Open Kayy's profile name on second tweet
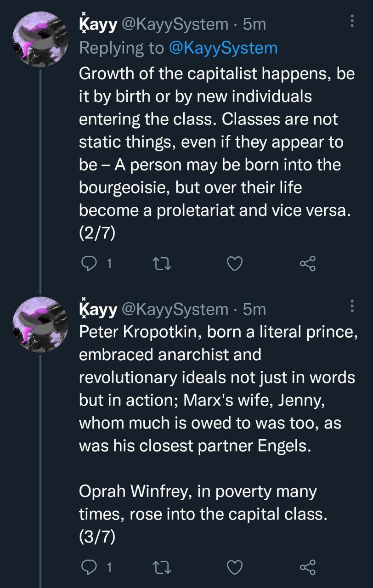This screenshot has height=588, width=373. click(x=97, y=309)
